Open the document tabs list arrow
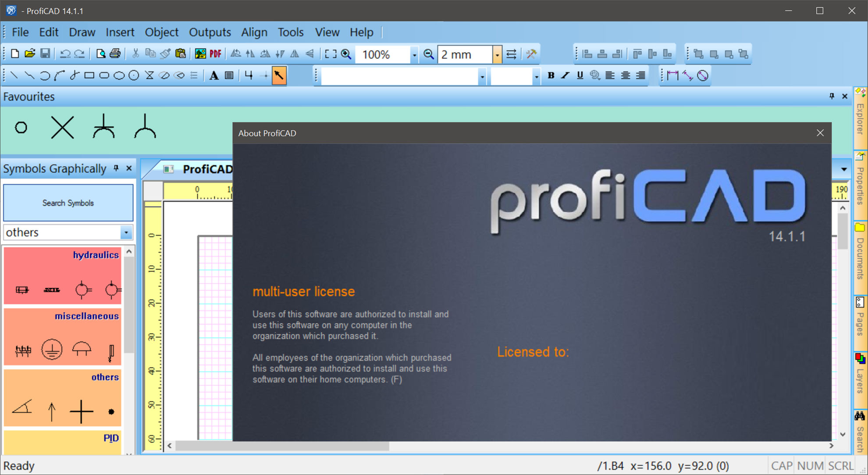The image size is (868, 475). point(844,169)
